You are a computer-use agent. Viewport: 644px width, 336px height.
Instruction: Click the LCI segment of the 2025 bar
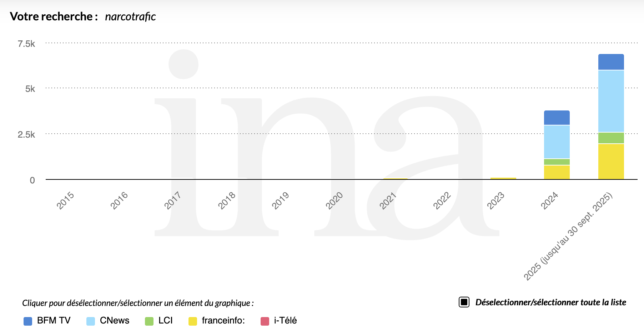click(611, 138)
